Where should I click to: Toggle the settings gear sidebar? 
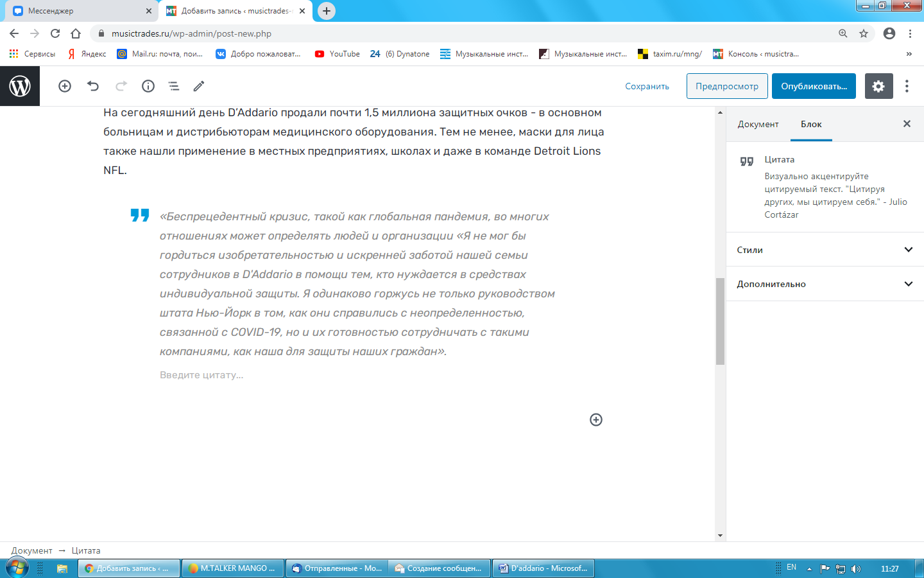click(x=879, y=86)
